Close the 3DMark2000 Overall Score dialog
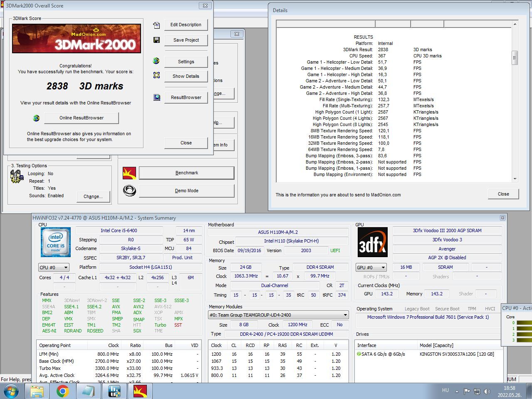This screenshot has height=399, width=532. point(205,5)
